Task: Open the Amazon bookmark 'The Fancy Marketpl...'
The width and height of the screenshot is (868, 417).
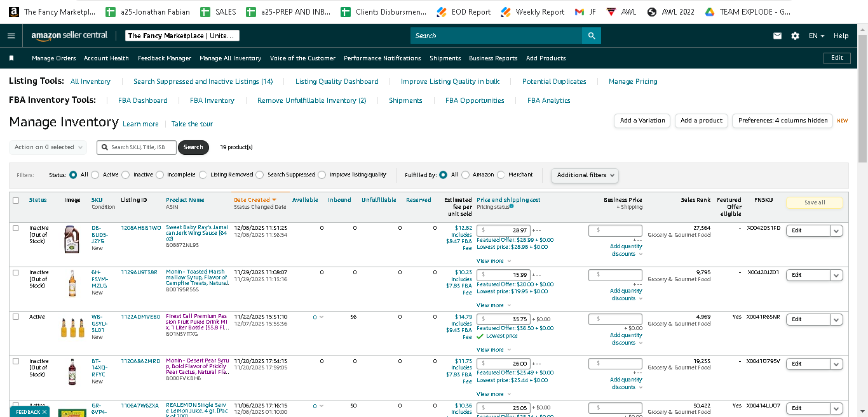Action: [x=52, y=11]
